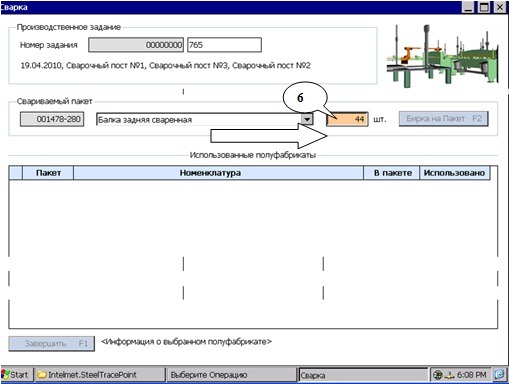Click the Пакет column header
The width and height of the screenshot is (509, 384).
(x=48, y=173)
